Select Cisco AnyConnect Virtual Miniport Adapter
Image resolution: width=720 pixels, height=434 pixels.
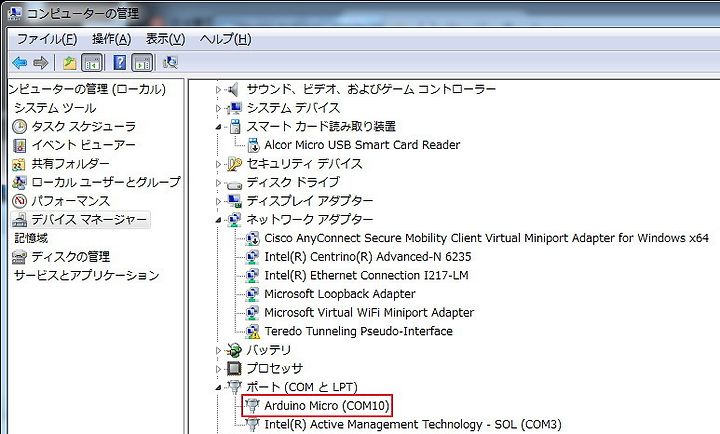[486, 238]
